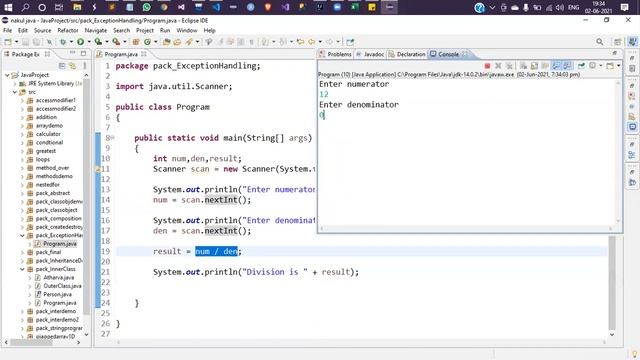640x360 pixels.
Task: Open the Navigate menu
Action: click(x=96, y=31)
